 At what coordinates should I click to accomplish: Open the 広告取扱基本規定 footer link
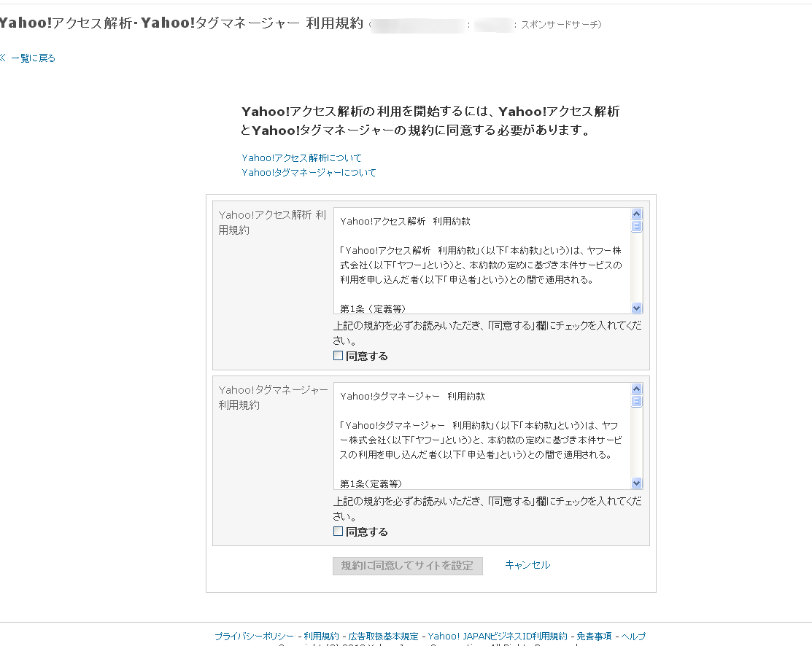(x=383, y=637)
